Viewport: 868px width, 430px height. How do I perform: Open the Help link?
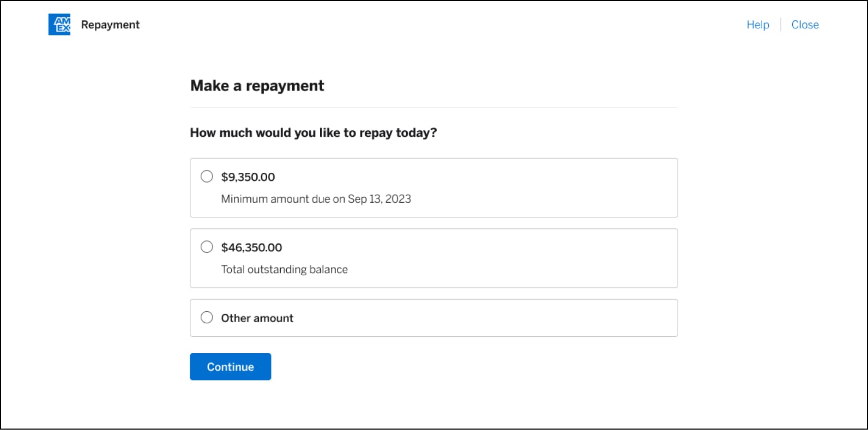click(758, 25)
